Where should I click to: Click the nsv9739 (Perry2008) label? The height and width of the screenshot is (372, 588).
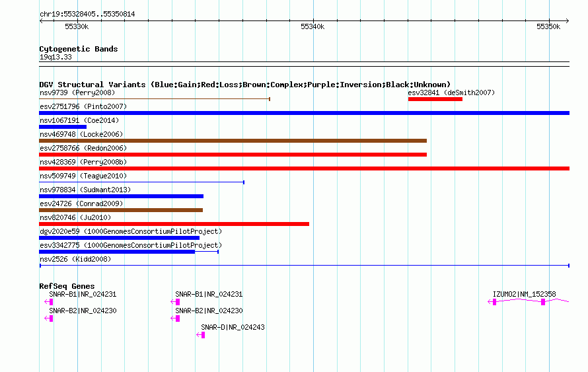click(x=77, y=93)
